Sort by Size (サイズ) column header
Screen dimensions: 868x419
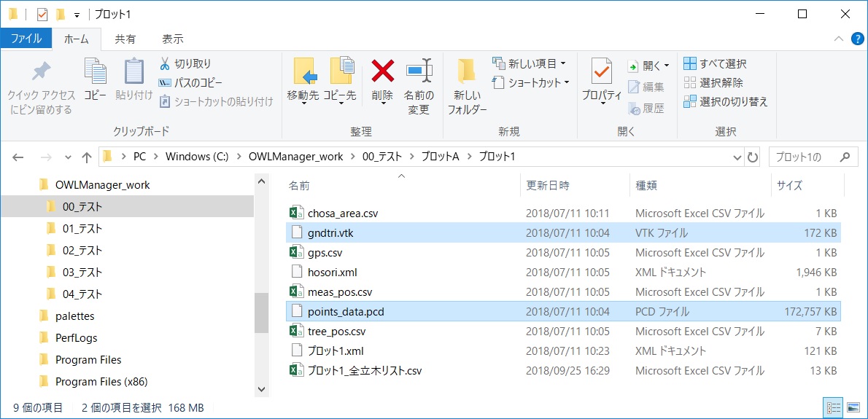tap(789, 186)
